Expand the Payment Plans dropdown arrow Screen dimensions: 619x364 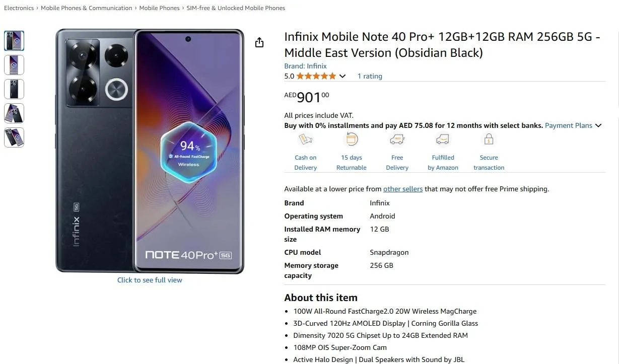pos(598,125)
